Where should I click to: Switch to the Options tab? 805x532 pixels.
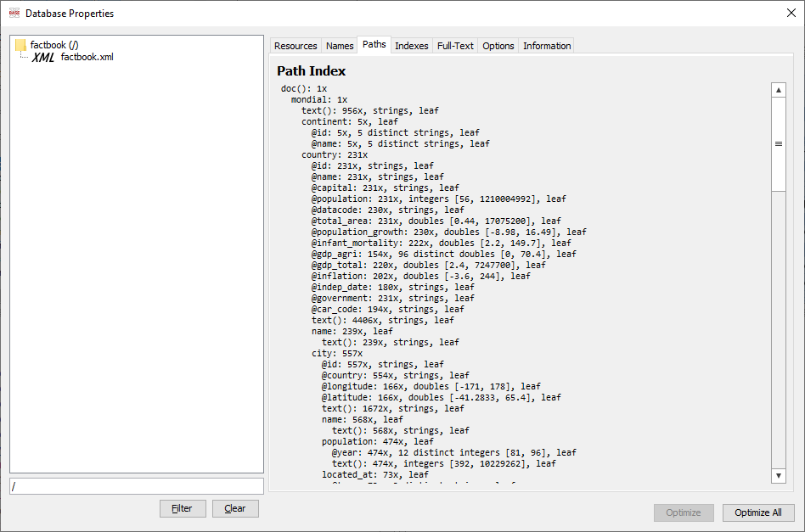click(x=498, y=46)
